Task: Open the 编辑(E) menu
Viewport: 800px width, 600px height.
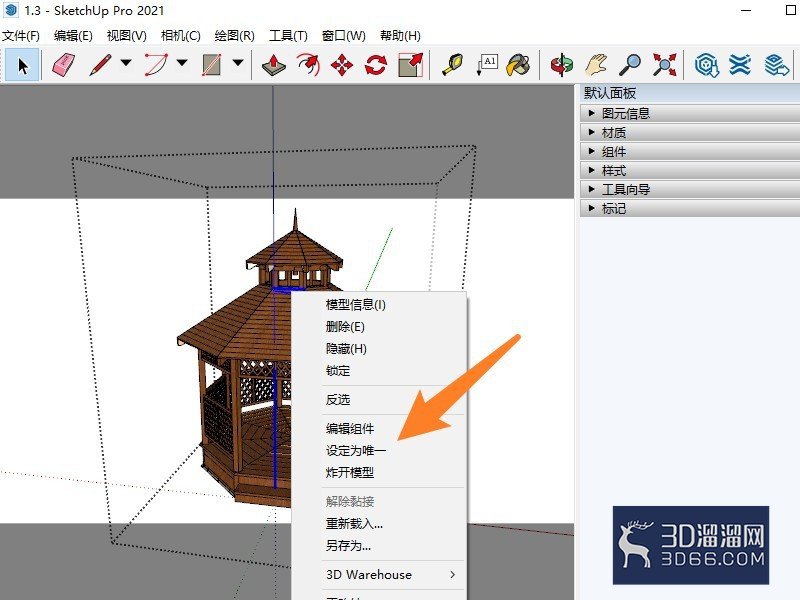Action: 73,36
